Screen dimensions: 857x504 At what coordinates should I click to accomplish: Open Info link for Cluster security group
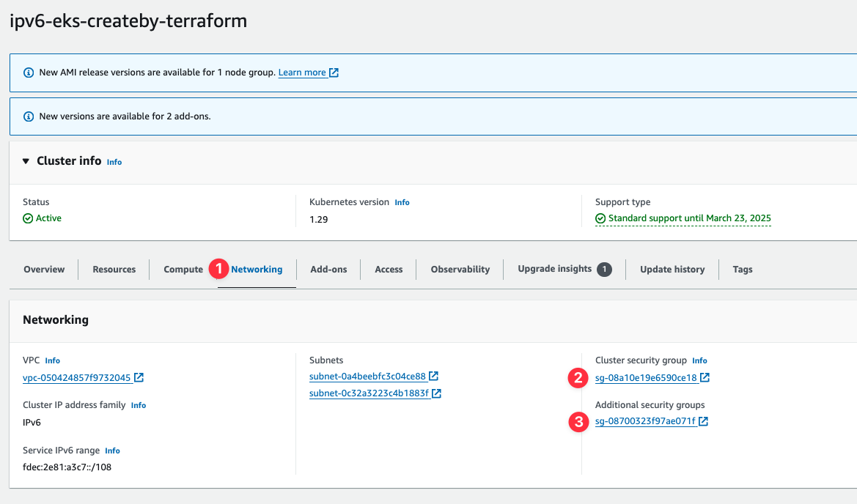pos(699,361)
